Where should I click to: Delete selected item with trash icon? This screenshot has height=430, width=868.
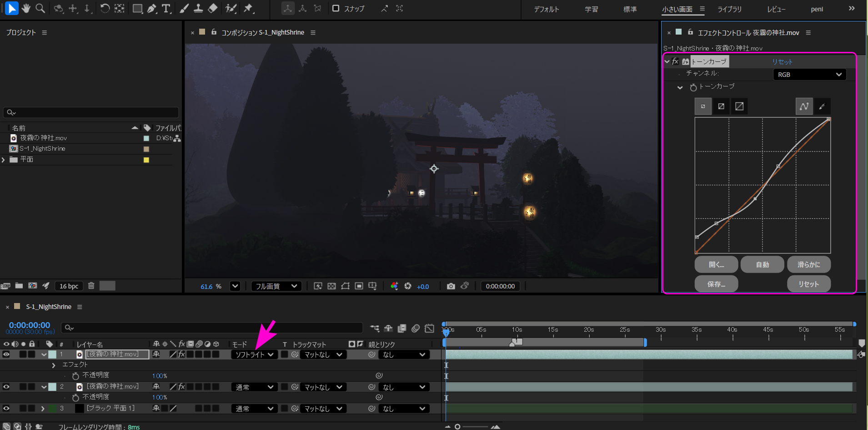[91, 286]
